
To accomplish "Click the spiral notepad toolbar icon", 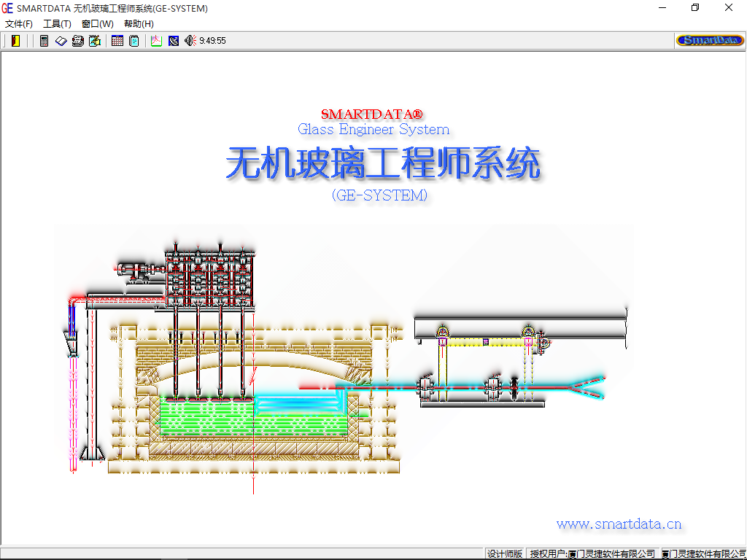I will [134, 41].
